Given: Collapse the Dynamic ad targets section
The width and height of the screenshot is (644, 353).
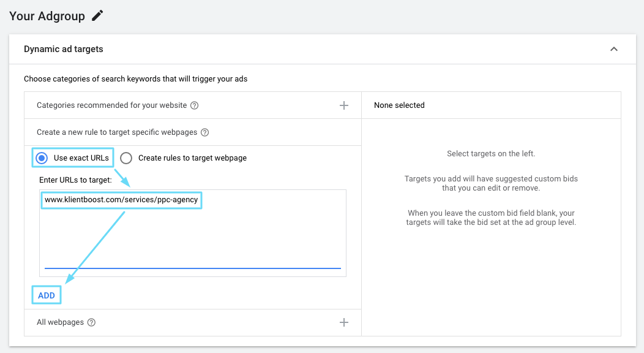Looking at the screenshot, I should (613, 49).
